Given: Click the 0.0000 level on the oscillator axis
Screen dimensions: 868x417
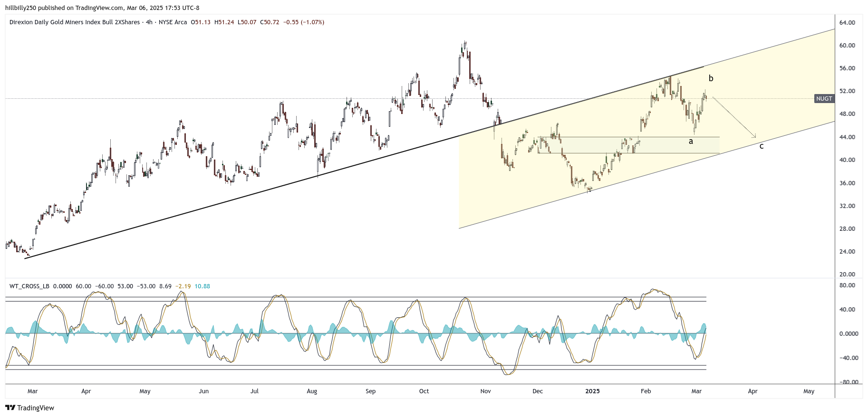Looking at the screenshot, I should click(x=849, y=334).
